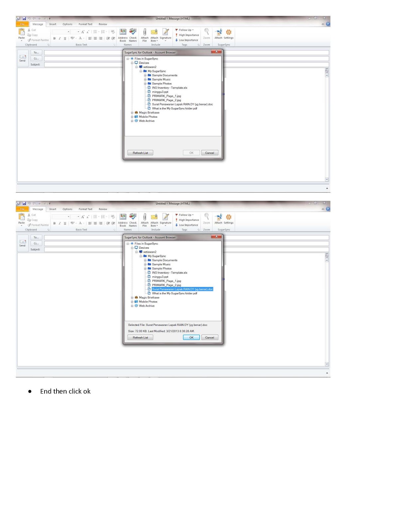Click highlighted Surat Penawaran file in lower dialog

183,289
